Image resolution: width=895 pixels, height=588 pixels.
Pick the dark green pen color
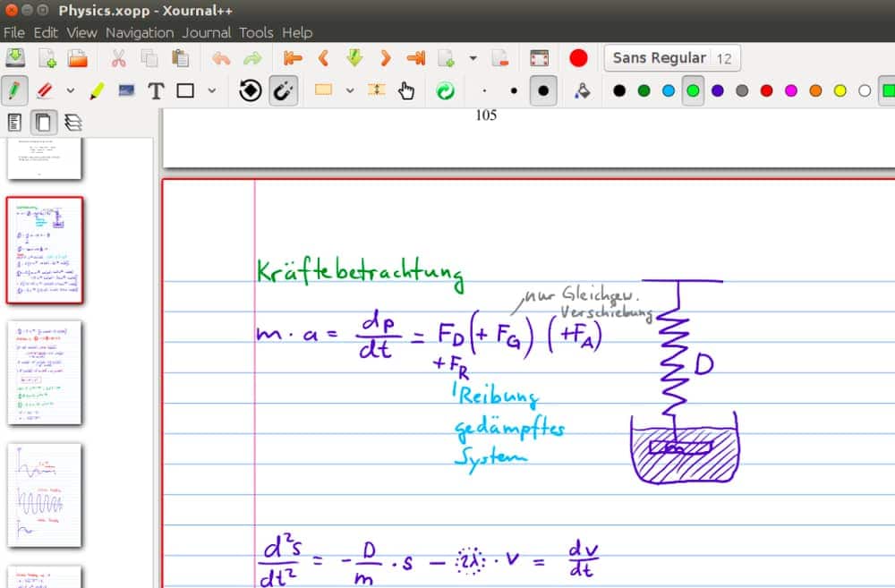(644, 90)
